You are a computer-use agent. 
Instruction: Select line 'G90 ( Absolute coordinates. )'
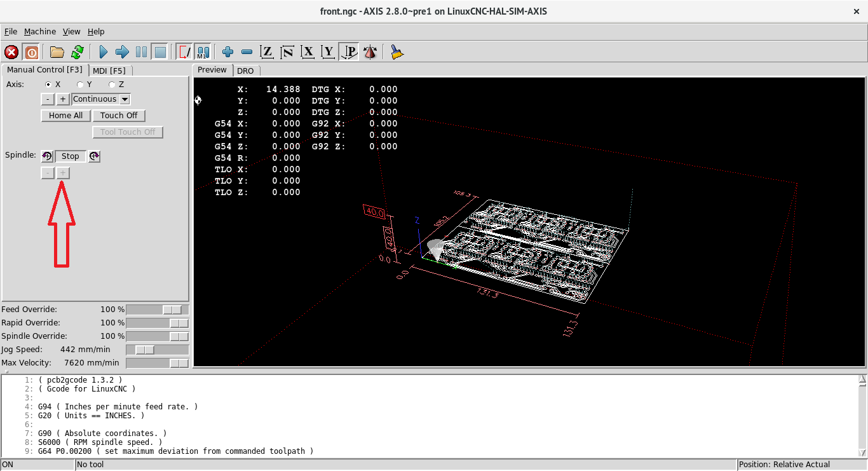pos(102,433)
